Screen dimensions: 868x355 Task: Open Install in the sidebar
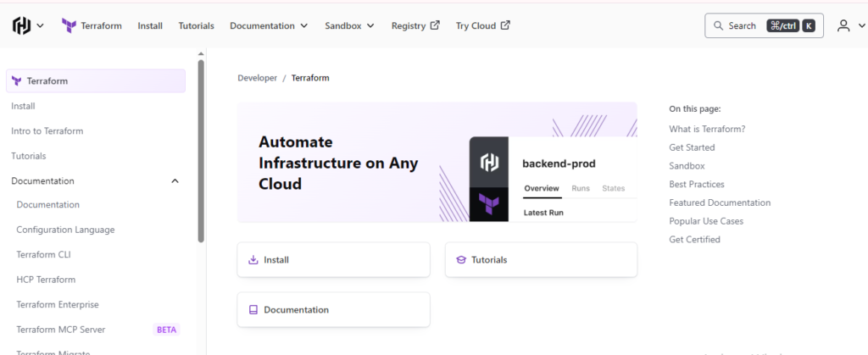23,106
